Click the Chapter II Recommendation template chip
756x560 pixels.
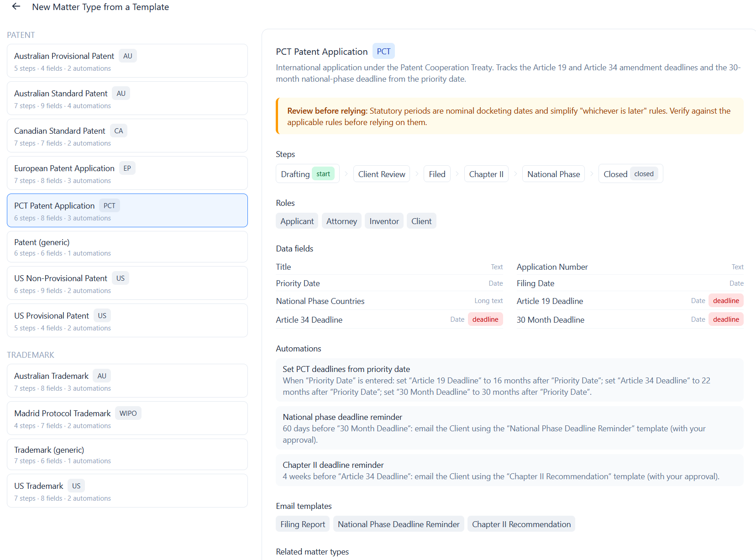tap(521, 524)
